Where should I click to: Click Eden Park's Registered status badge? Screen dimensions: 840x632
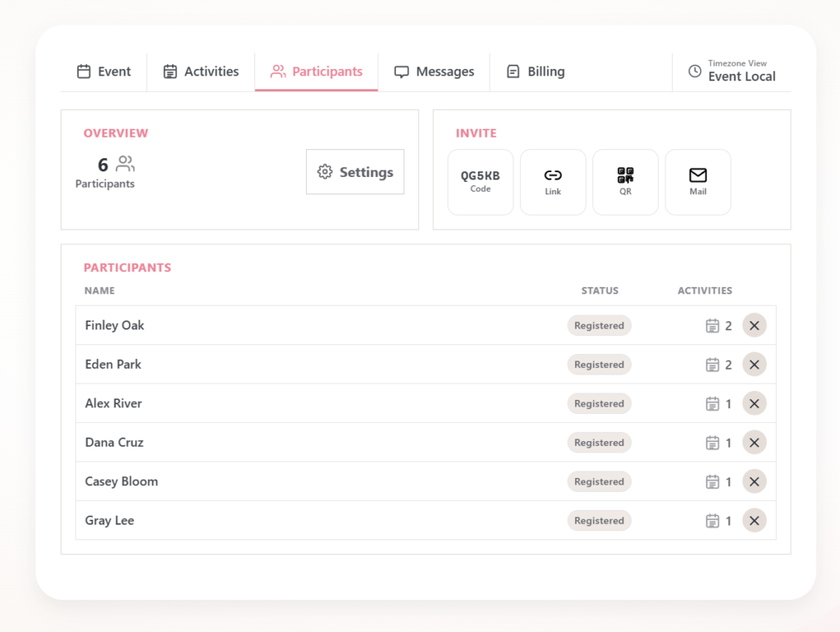600,365
